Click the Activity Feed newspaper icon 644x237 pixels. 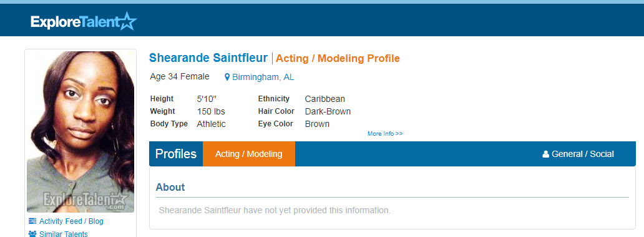tap(32, 221)
